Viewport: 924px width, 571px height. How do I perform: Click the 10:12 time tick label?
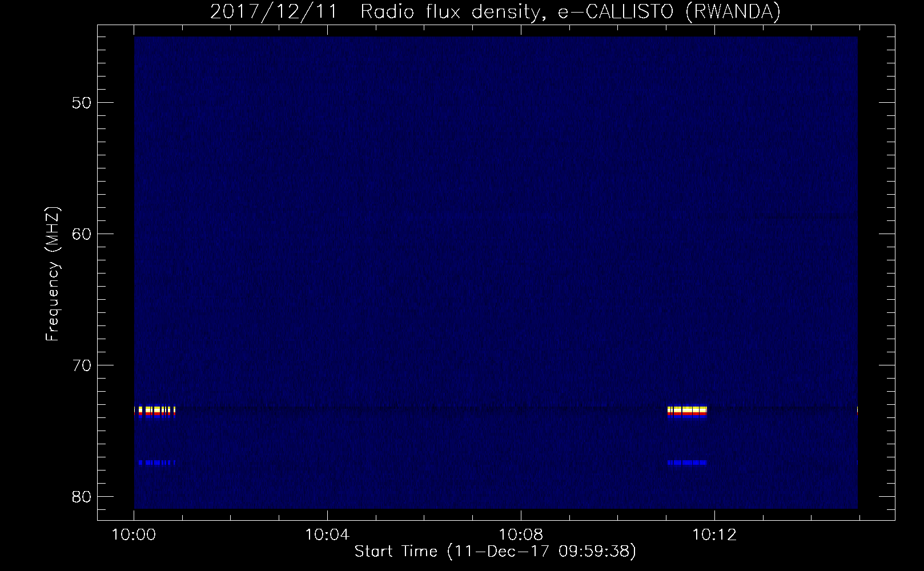click(x=714, y=535)
